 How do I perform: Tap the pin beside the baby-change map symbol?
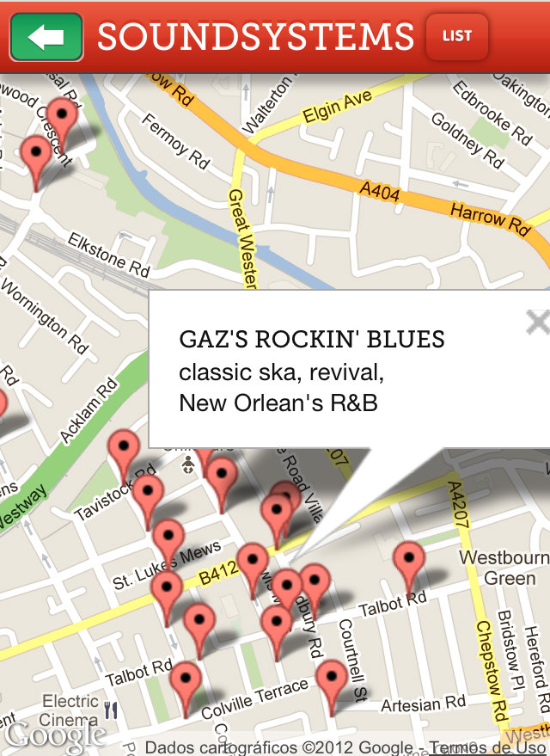coord(221,476)
